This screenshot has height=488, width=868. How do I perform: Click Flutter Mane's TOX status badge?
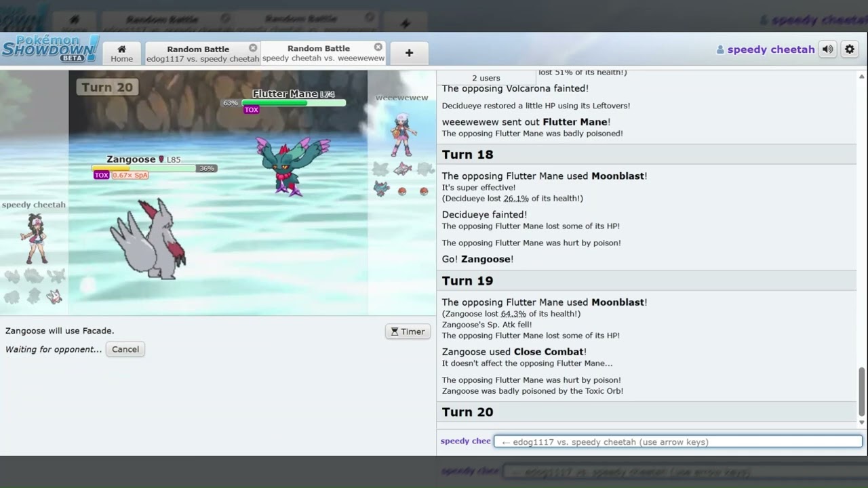click(x=252, y=110)
